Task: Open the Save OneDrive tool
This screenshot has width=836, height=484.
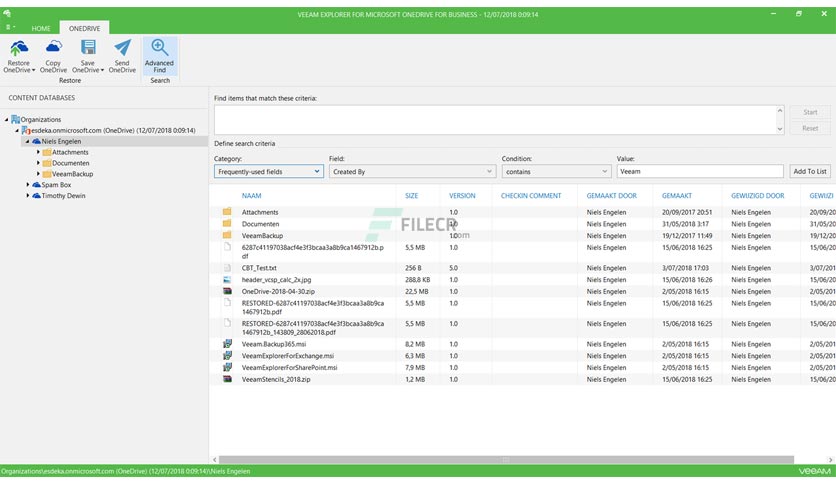Action: [x=88, y=56]
